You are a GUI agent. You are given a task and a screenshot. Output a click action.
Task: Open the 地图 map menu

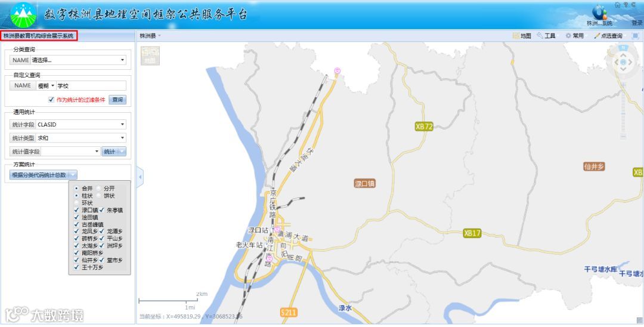(x=522, y=36)
